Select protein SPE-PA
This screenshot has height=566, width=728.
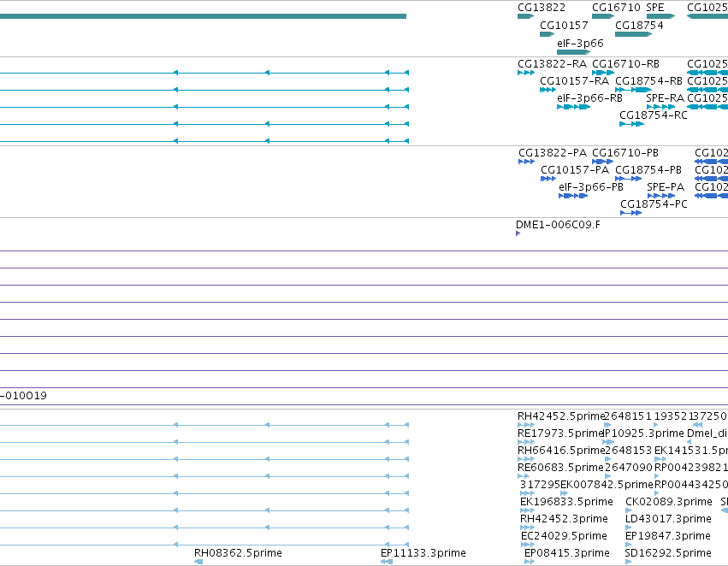point(666,187)
